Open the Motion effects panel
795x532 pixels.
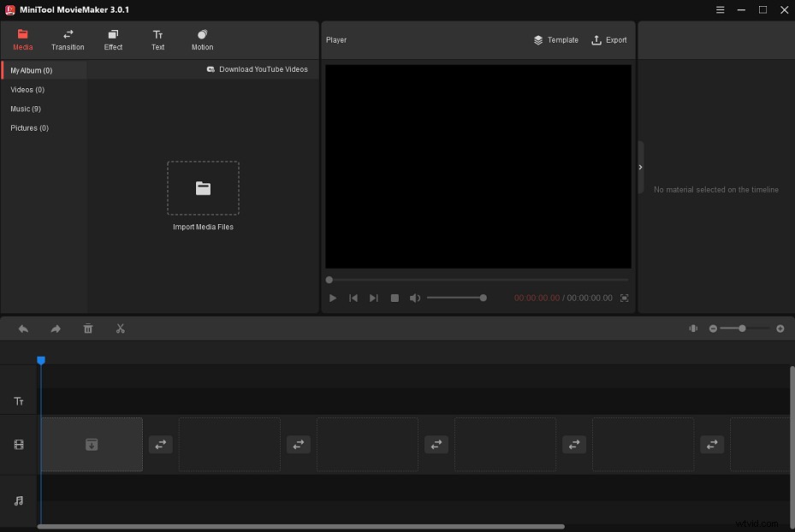pos(202,39)
